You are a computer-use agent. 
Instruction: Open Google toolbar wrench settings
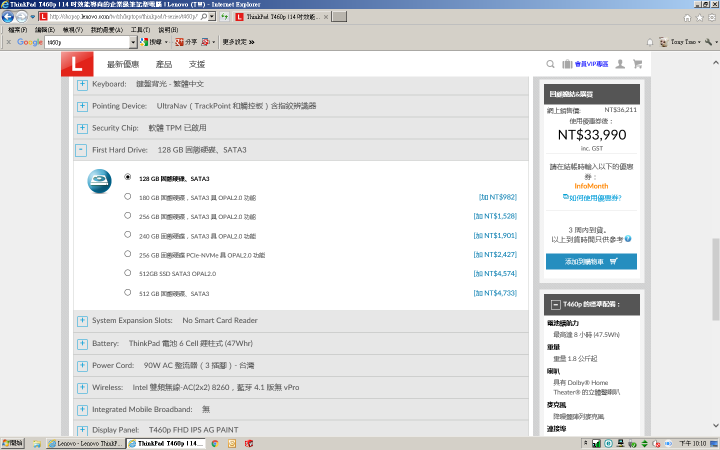click(x=710, y=42)
